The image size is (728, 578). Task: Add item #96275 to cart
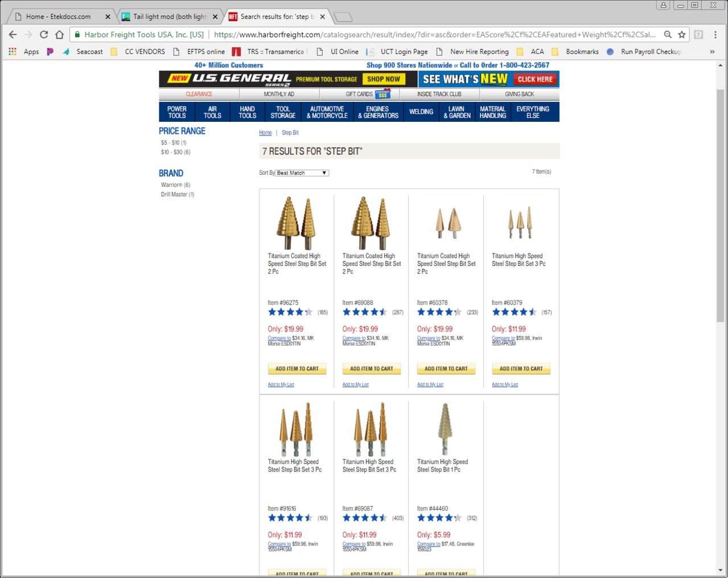tap(297, 369)
